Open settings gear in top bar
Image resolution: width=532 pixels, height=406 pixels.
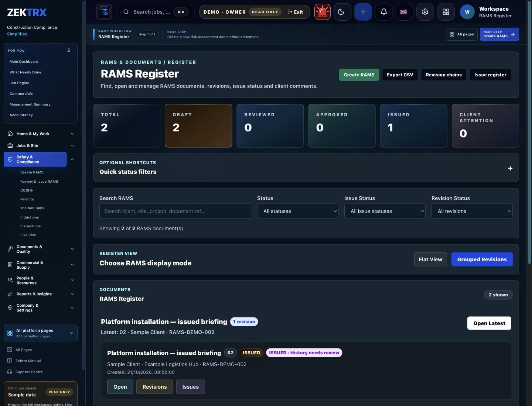pos(425,12)
